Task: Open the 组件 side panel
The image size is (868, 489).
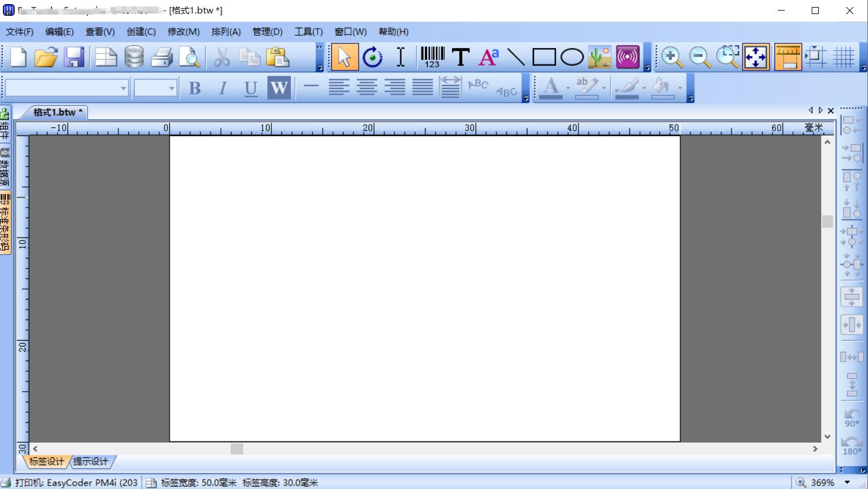Action: tap(5, 123)
